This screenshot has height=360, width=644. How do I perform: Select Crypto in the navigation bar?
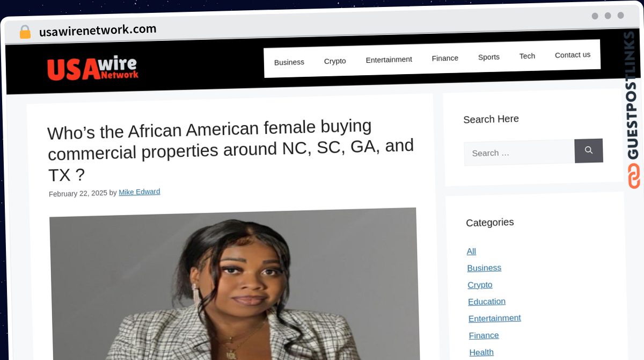tap(335, 61)
